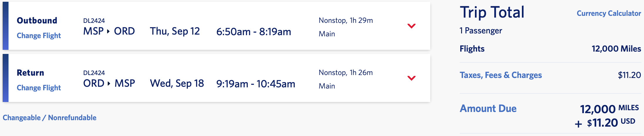
Task: Open the Currency Calculator
Action: [609, 13]
